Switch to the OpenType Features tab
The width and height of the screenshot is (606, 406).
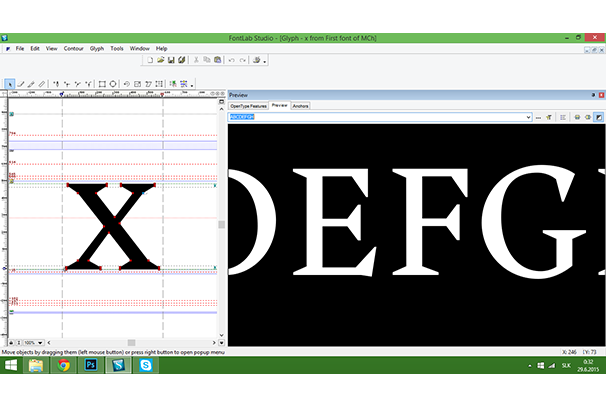click(248, 105)
